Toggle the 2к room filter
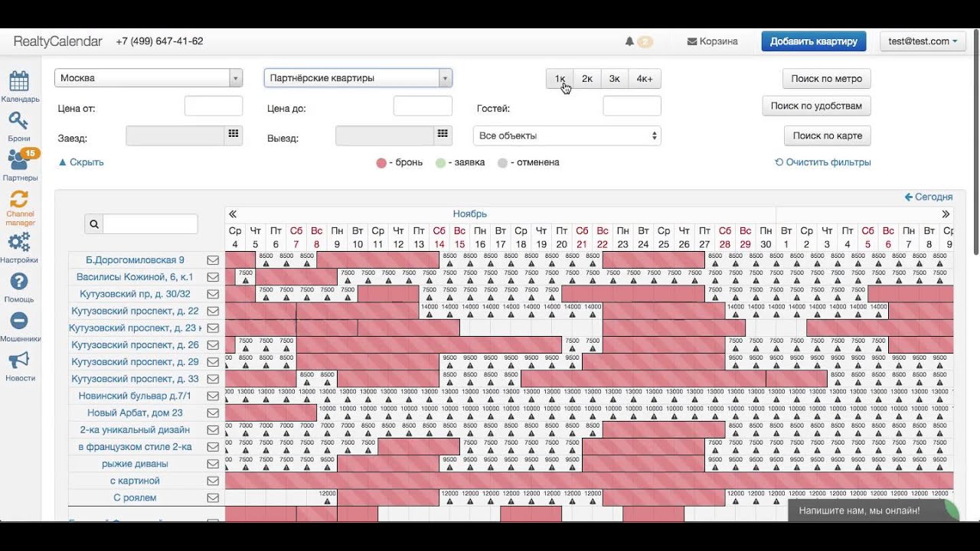The width and height of the screenshot is (980, 551). tap(587, 79)
